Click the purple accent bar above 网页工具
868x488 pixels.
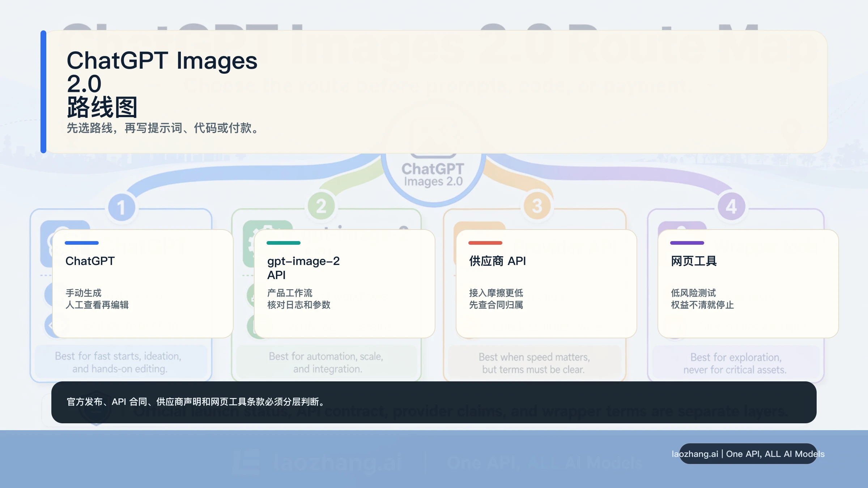[x=687, y=243]
